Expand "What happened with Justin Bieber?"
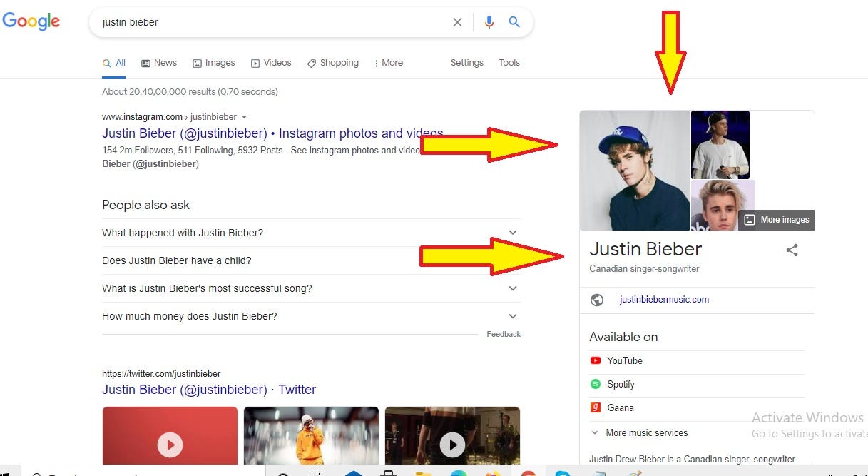 (311, 233)
